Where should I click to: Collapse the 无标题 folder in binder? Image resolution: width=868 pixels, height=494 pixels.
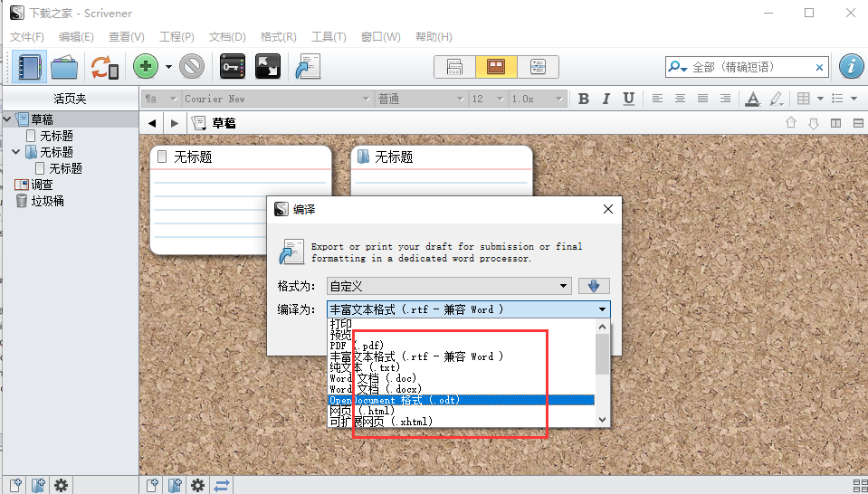point(16,152)
